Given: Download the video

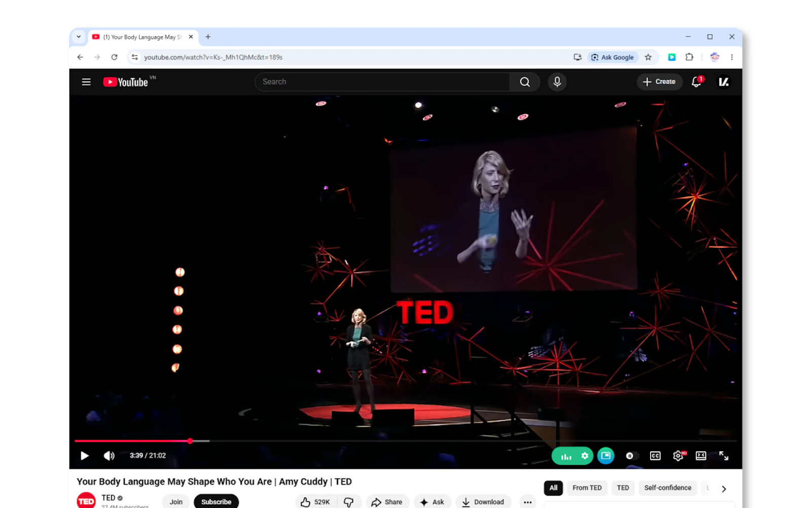Looking at the screenshot, I should pos(483,502).
